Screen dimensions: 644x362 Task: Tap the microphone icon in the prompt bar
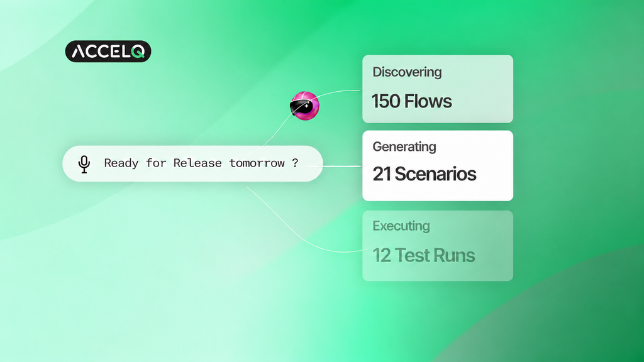[x=84, y=164]
